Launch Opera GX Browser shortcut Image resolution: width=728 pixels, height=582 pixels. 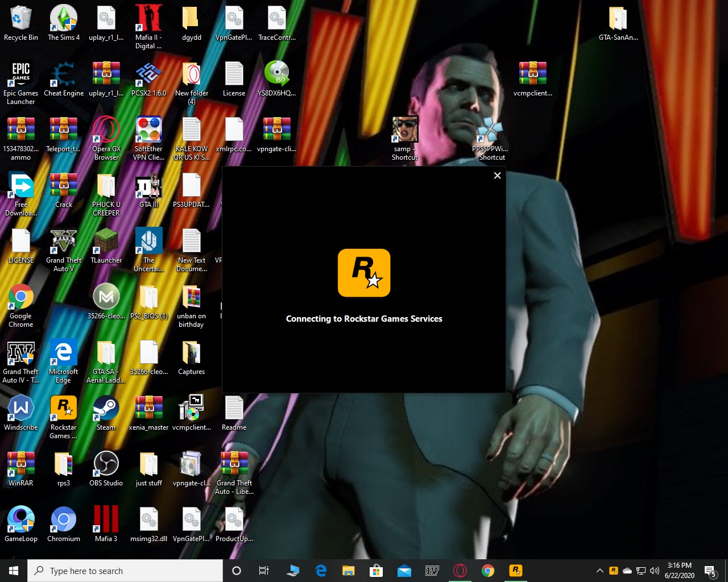(x=106, y=139)
